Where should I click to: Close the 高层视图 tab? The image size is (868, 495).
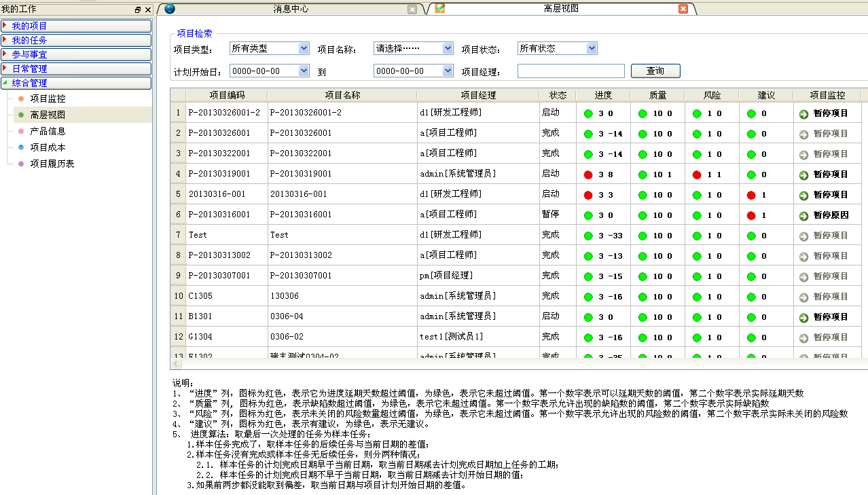pyautogui.click(x=683, y=9)
